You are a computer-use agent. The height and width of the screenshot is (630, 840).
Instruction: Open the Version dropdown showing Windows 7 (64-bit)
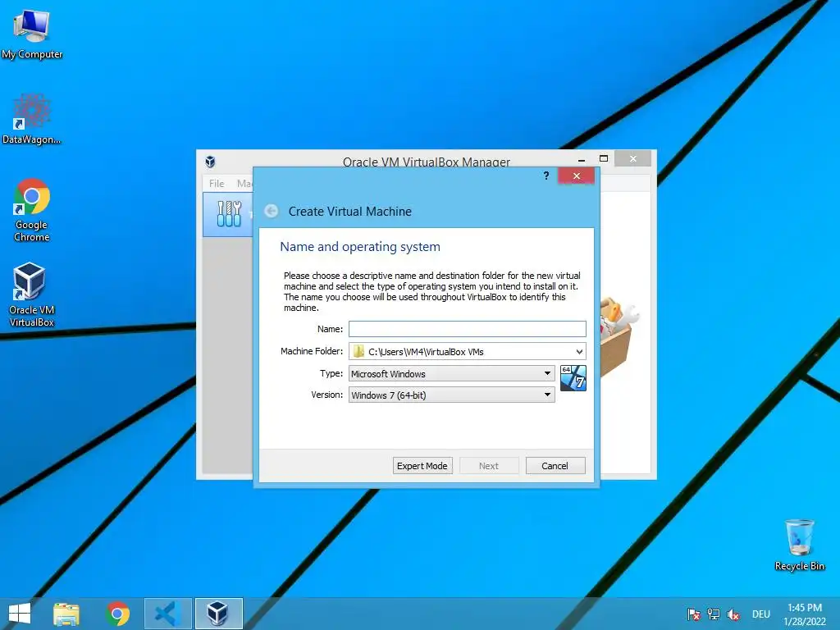[x=452, y=395]
